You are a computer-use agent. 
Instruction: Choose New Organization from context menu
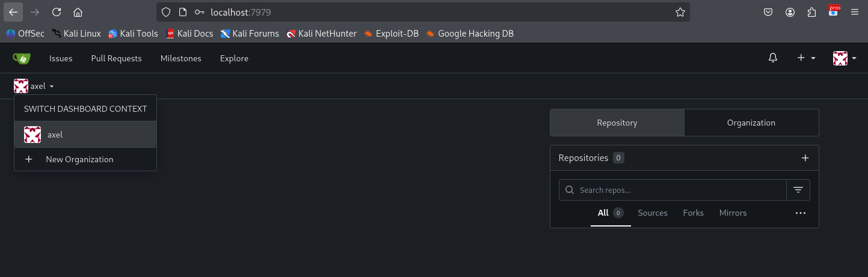point(79,159)
